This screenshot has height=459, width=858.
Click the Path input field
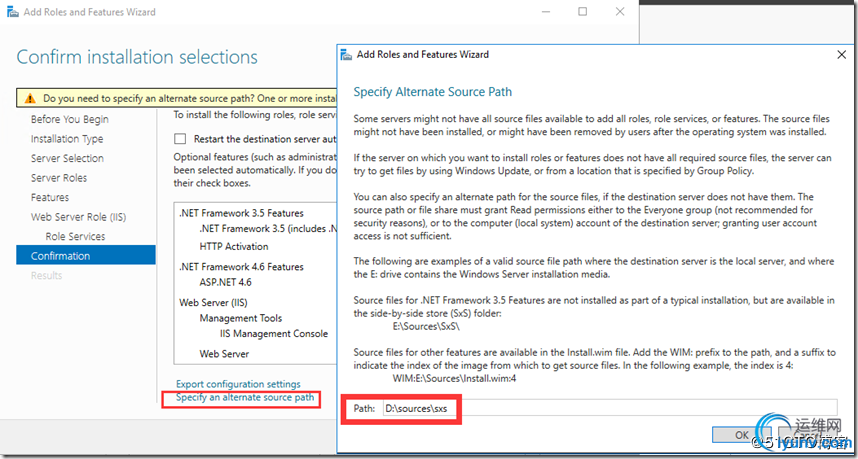point(608,408)
